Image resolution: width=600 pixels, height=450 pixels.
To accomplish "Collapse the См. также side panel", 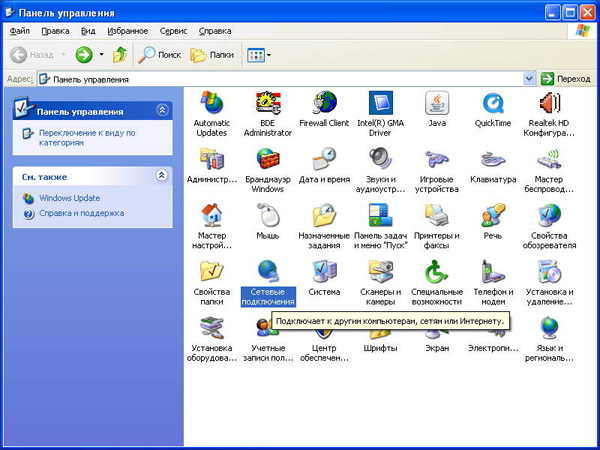I will 162,175.
